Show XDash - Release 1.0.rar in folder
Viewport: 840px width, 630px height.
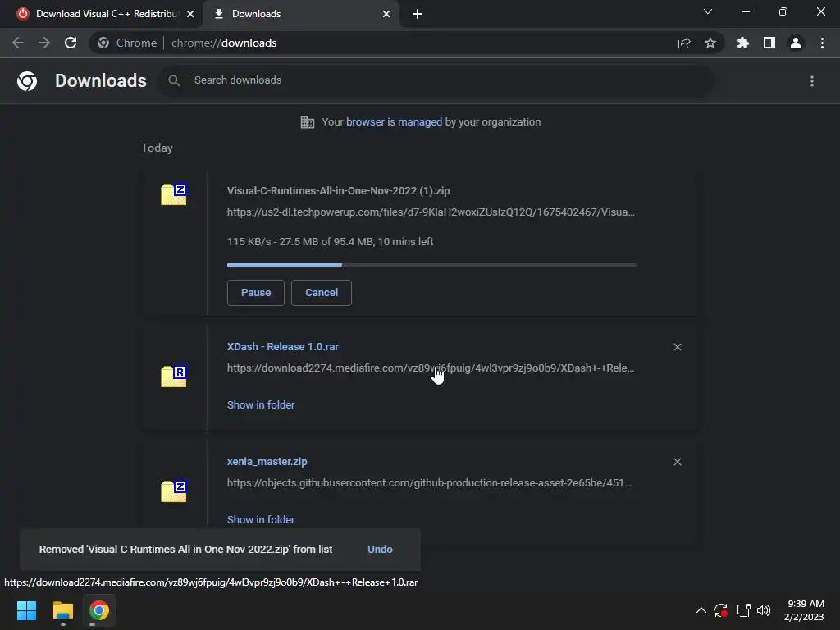pyautogui.click(x=261, y=405)
